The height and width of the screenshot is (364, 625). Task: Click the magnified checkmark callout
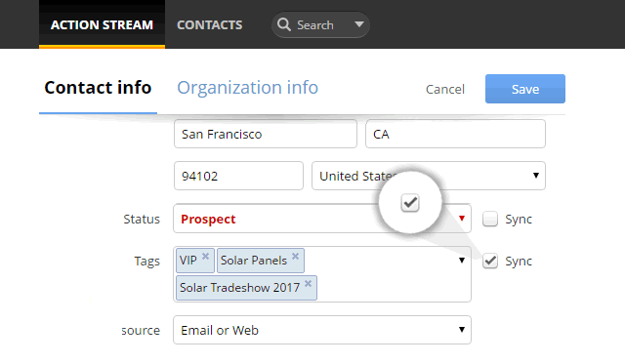pos(410,203)
